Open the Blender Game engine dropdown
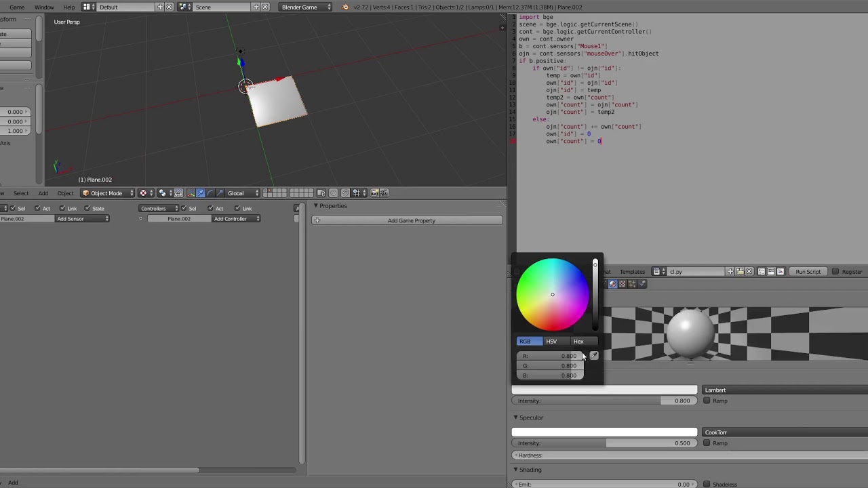This screenshot has height=488, width=868. click(306, 7)
